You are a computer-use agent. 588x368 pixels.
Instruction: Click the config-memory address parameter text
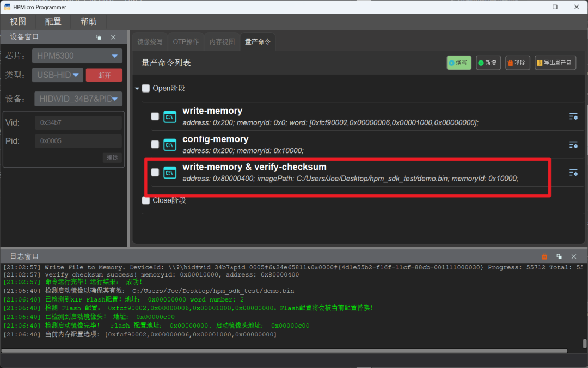[208, 151]
